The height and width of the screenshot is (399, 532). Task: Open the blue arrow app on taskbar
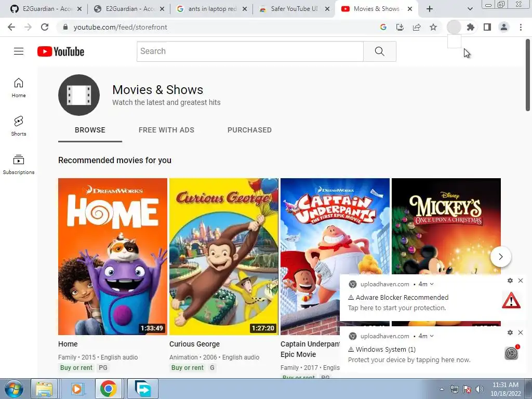click(x=143, y=389)
